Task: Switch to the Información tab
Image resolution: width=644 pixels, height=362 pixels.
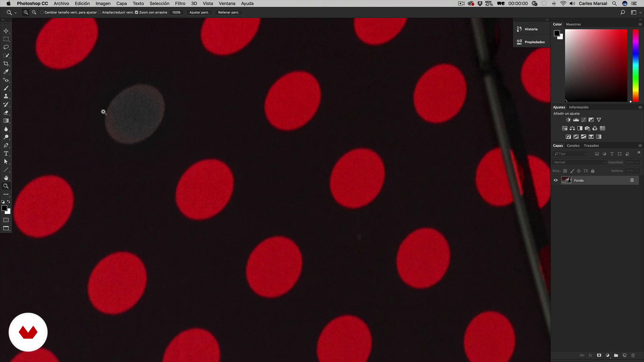Action: (x=579, y=107)
